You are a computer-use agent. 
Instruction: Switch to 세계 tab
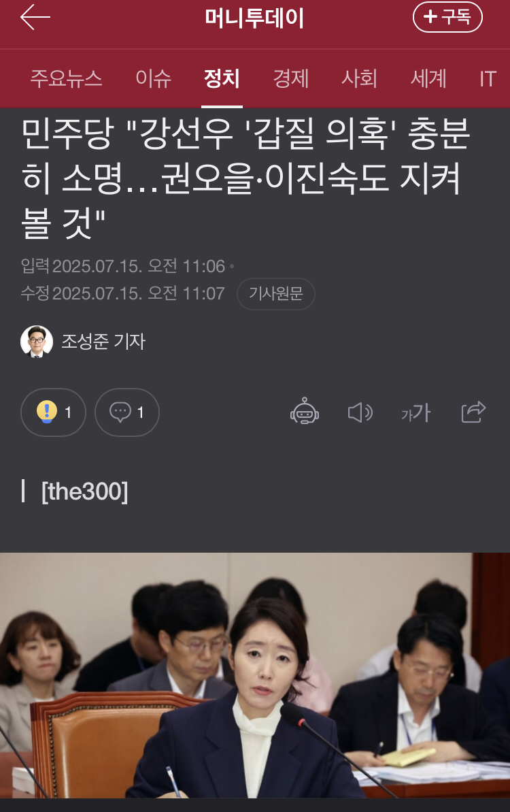click(x=428, y=79)
